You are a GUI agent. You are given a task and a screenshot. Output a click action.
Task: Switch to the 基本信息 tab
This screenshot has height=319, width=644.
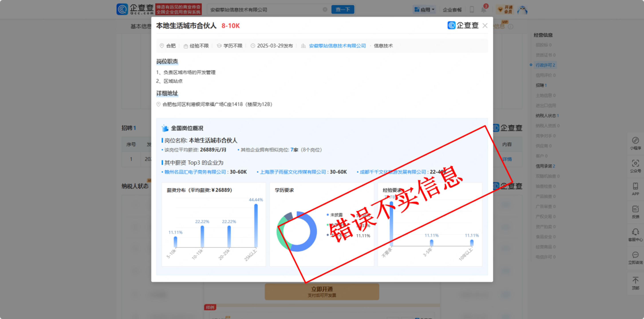[x=141, y=26]
